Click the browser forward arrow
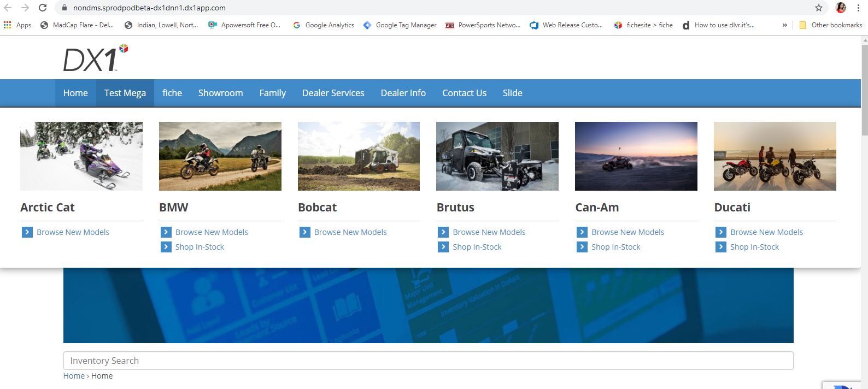This screenshot has width=868, height=389. coord(25,8)
